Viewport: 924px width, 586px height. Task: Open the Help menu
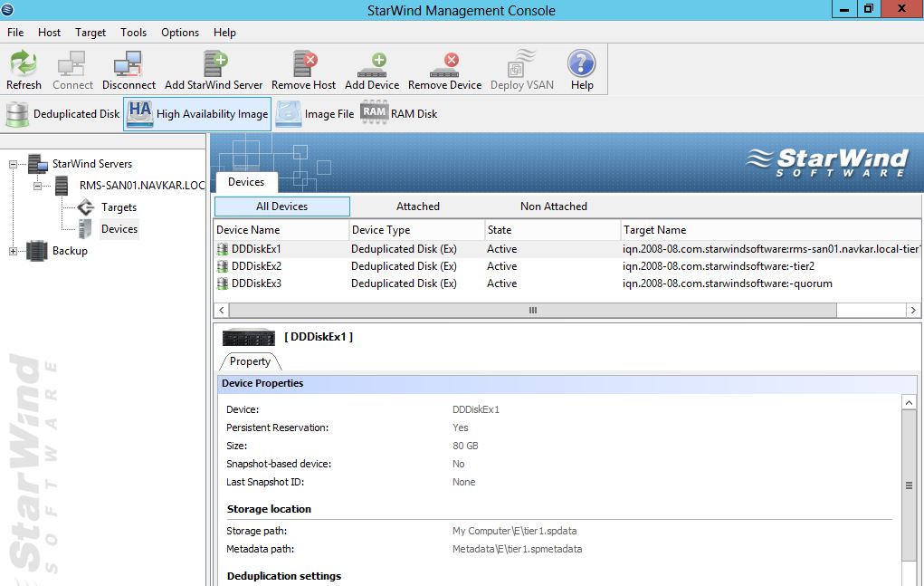tap(224, 33)
